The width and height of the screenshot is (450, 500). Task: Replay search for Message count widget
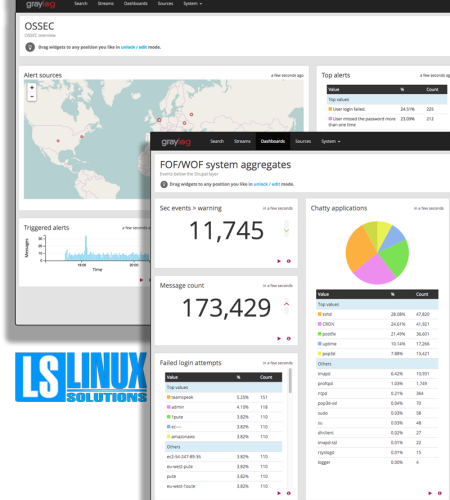click(x=279, y=338)
